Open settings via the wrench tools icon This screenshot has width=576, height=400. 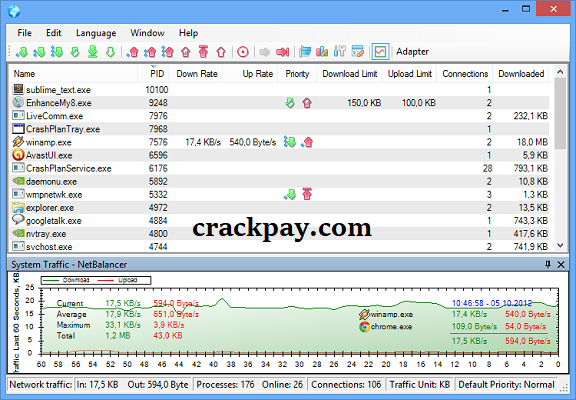coord(340,52)
